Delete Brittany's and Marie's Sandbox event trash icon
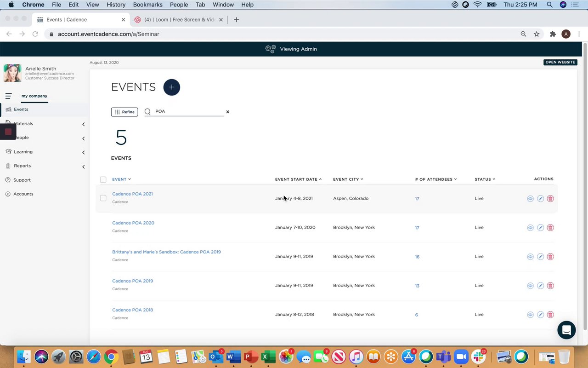Image resolution: width=588 pixels, height=368 pixels. click(550, 257)
